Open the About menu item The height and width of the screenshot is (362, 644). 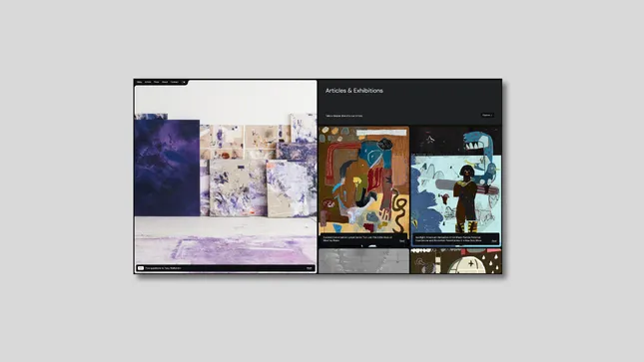(x=165, y=82)
